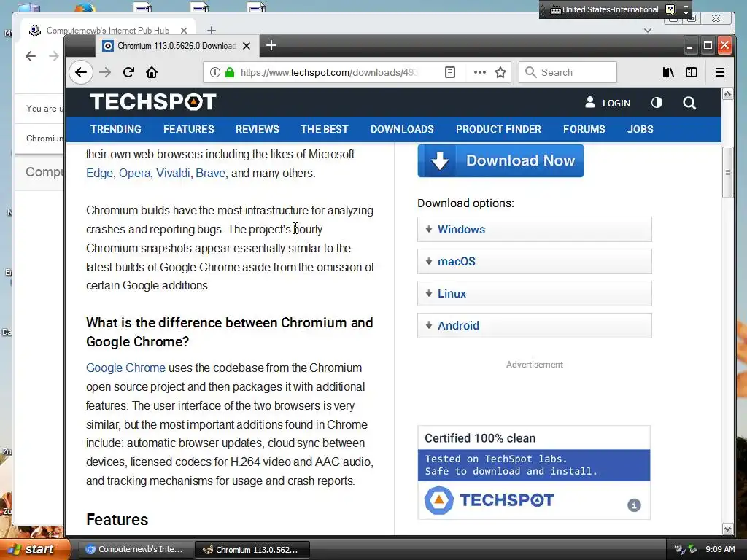
Task: Close Computernewb's Internet Pub Hub tab in back window
Action: [x=183, y=31]
